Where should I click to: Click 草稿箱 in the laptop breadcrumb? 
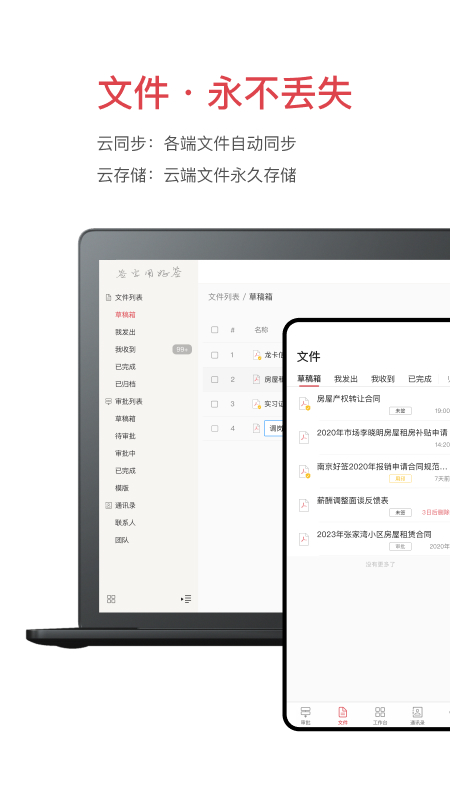pos(261,297)
